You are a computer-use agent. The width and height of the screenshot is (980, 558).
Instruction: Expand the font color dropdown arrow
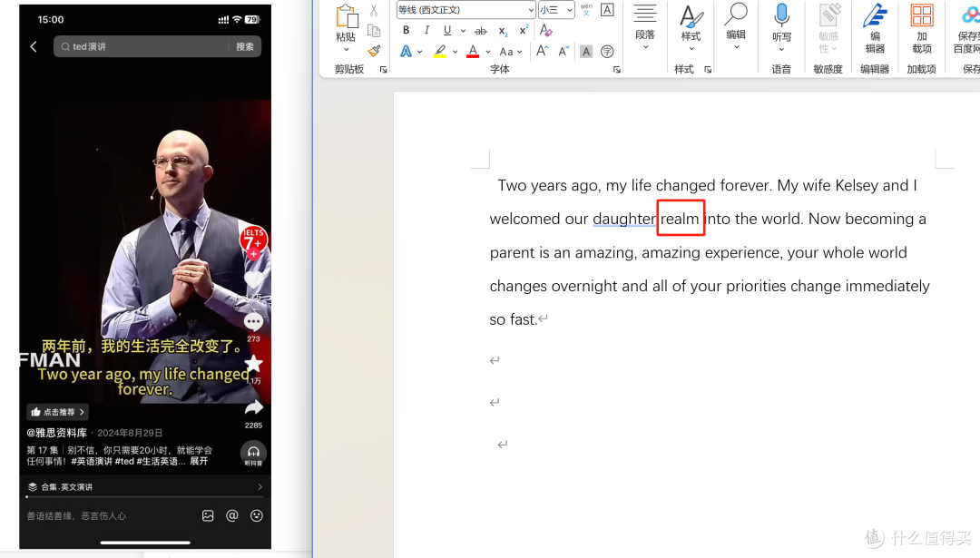488,52
